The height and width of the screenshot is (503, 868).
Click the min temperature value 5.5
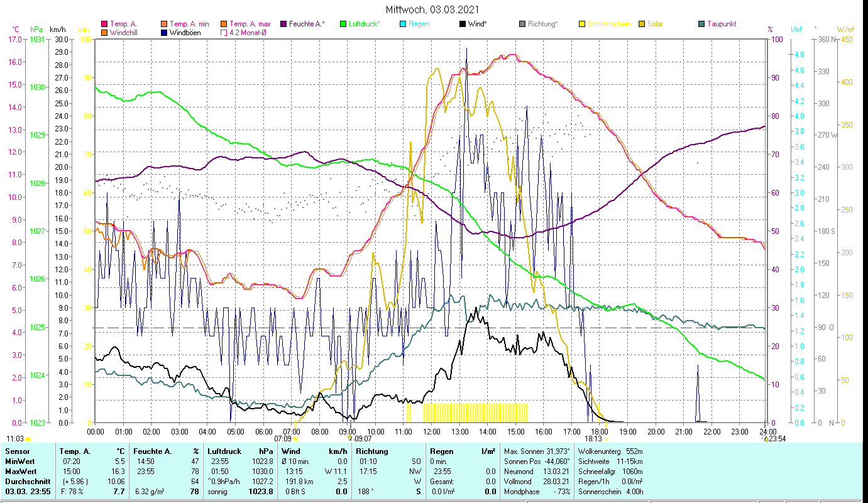click(120, 462)
